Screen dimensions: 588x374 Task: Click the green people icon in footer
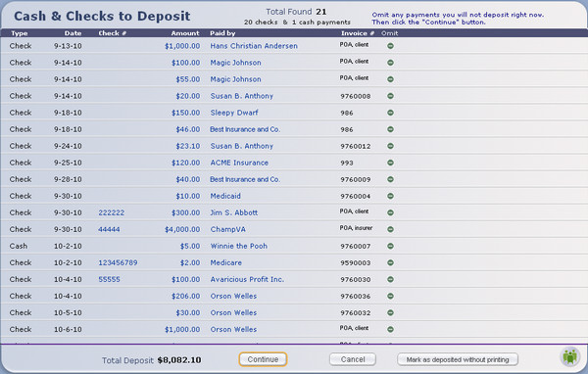(570, 356)
